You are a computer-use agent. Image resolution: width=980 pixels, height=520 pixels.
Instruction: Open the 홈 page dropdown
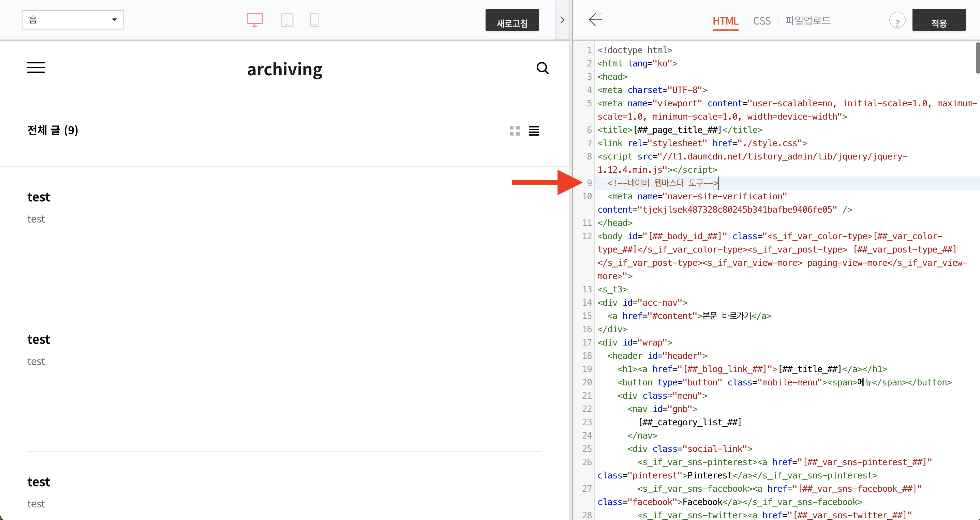point(73,20)
